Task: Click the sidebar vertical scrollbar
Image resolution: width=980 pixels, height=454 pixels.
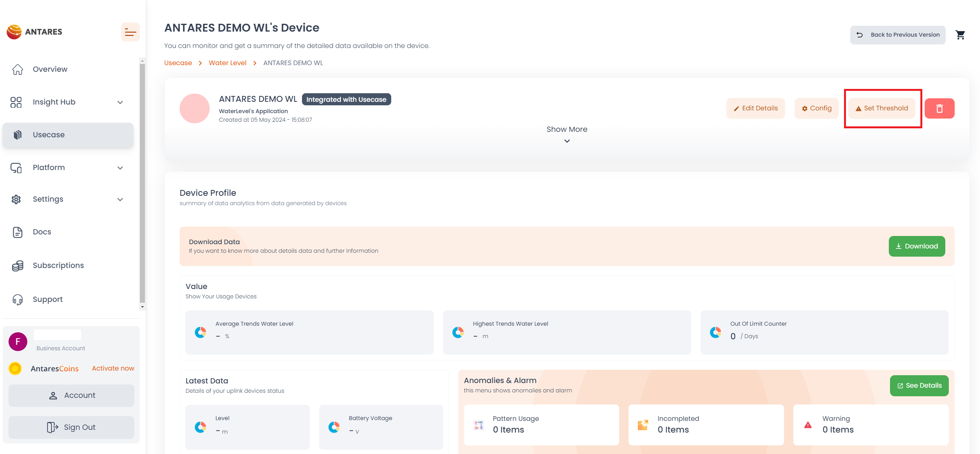Action: point(142,183)
